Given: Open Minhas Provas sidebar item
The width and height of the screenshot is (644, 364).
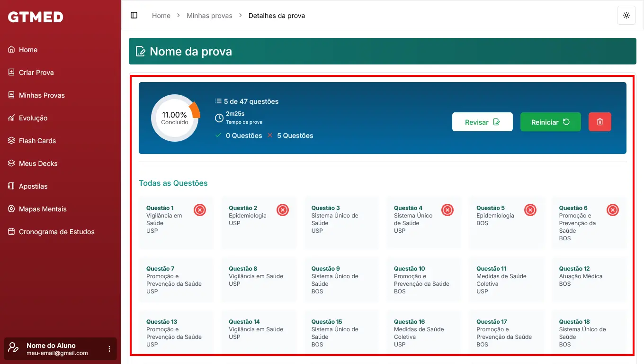Looking at the screenshot, I should (x=42, y=95).
